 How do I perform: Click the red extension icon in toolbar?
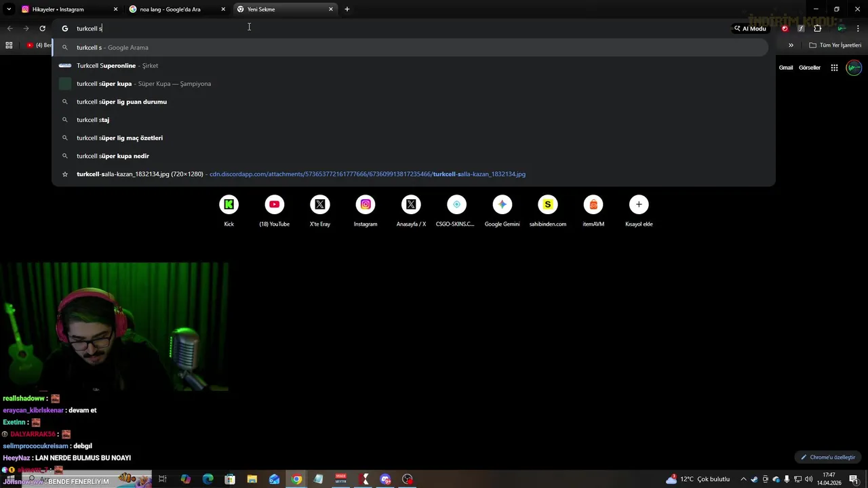tap(785, 28)
